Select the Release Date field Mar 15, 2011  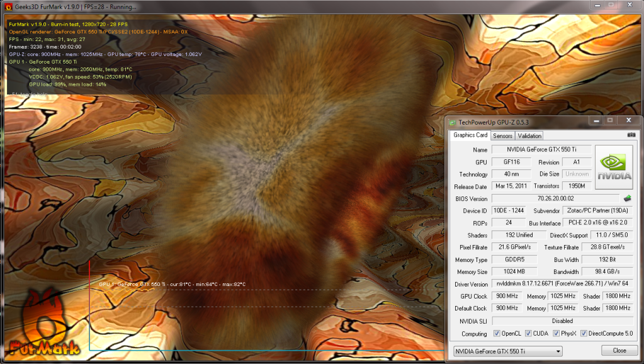coord(511,186)
